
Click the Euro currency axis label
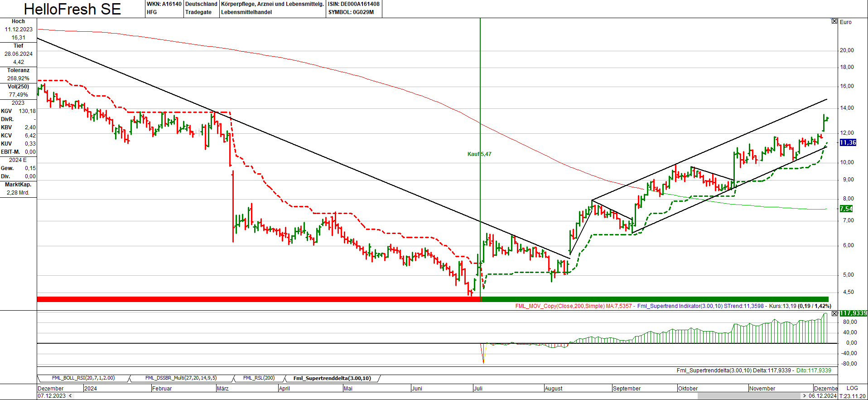[x=845, y=22]
